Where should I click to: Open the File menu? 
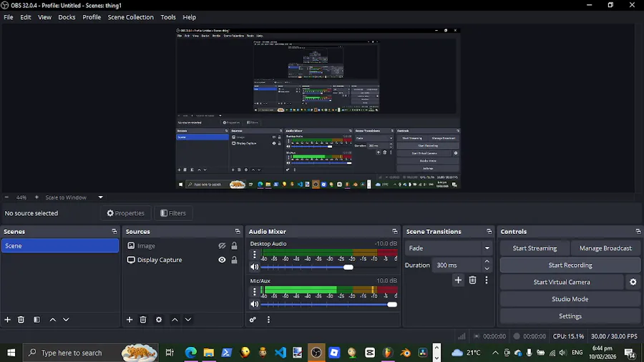pos(8,17)
